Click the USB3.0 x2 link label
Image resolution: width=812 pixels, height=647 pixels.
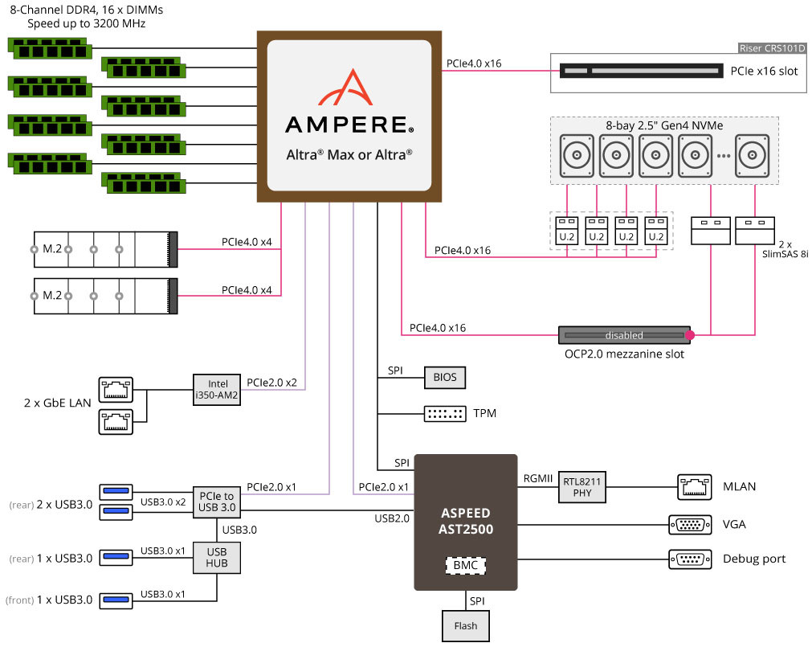point(163,502)
